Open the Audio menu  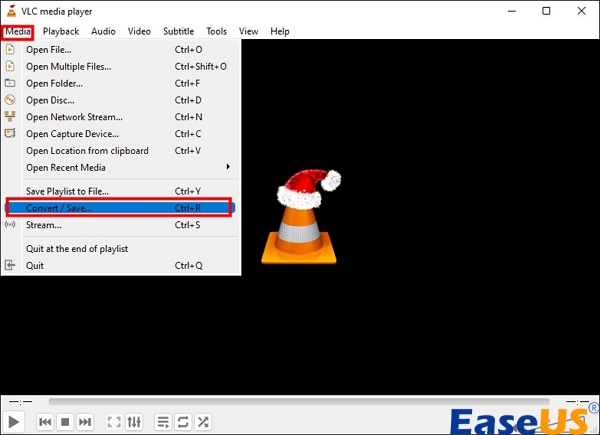click(103, 31)
